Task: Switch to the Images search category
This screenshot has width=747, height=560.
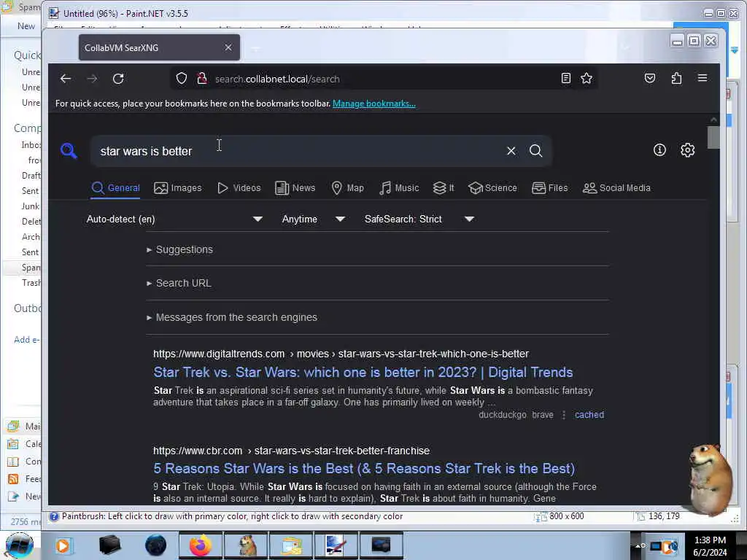Action: pos(178,188)
